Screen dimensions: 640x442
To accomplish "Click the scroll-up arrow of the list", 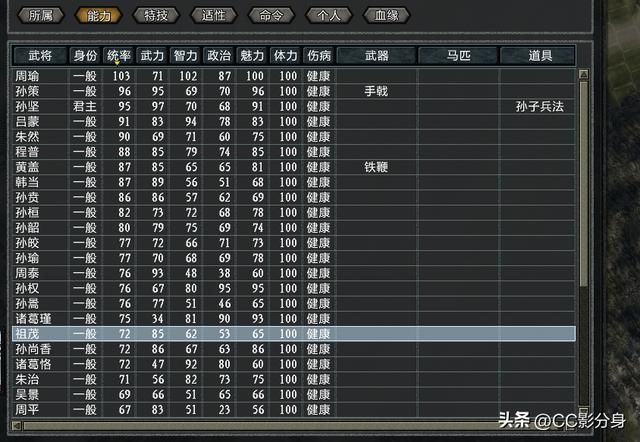I will (584, 74).
